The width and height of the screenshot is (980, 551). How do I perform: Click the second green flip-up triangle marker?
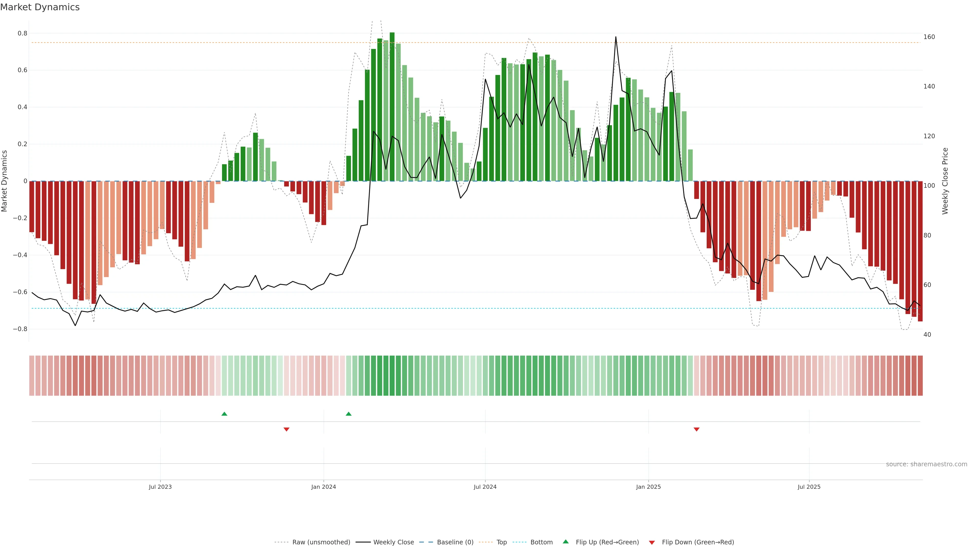[348, 414]
